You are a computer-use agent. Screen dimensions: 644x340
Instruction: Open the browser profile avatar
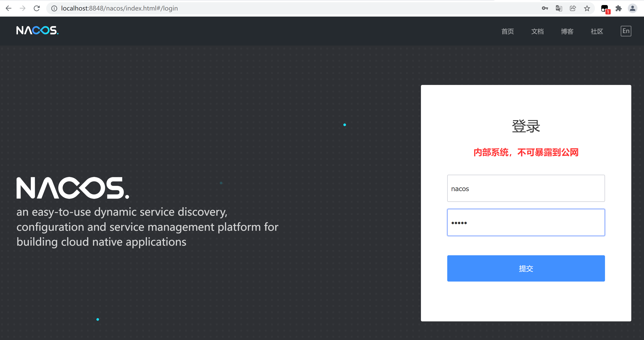point(632,8)
